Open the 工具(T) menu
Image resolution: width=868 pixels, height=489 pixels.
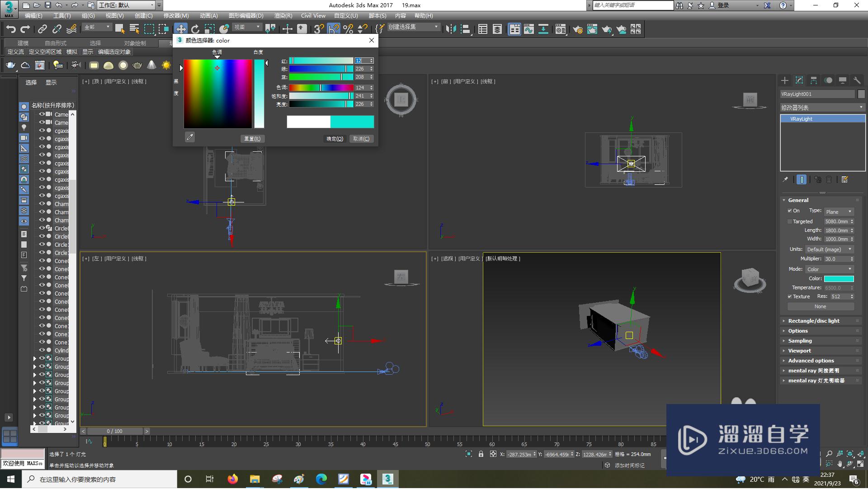62,16
